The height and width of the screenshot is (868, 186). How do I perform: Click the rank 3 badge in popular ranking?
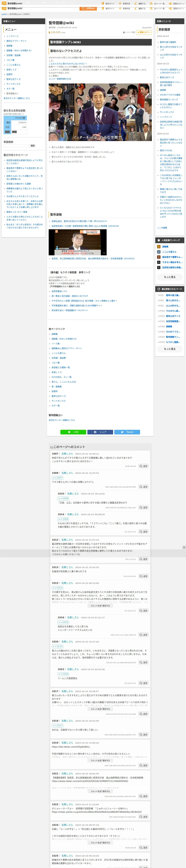[x=159, y=257]
